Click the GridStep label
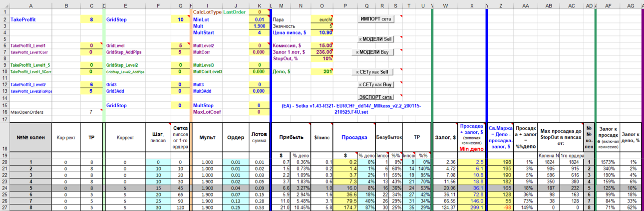This screenshot has width=644, height=211. [117, 19]
